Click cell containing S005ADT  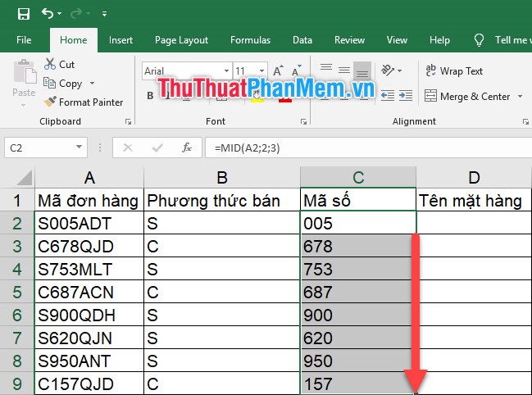pos(89,223)
